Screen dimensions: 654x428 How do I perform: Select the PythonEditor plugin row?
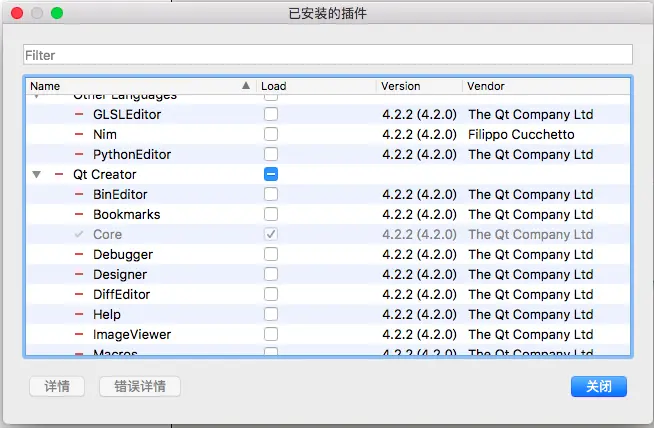tap(328, 154)
